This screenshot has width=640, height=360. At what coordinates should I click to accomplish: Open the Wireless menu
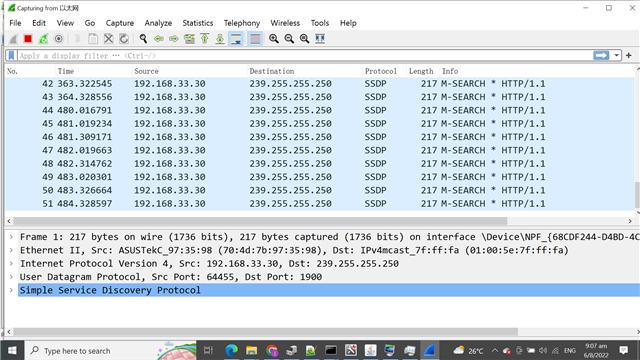pyautogui.click(x=285, y=23)
